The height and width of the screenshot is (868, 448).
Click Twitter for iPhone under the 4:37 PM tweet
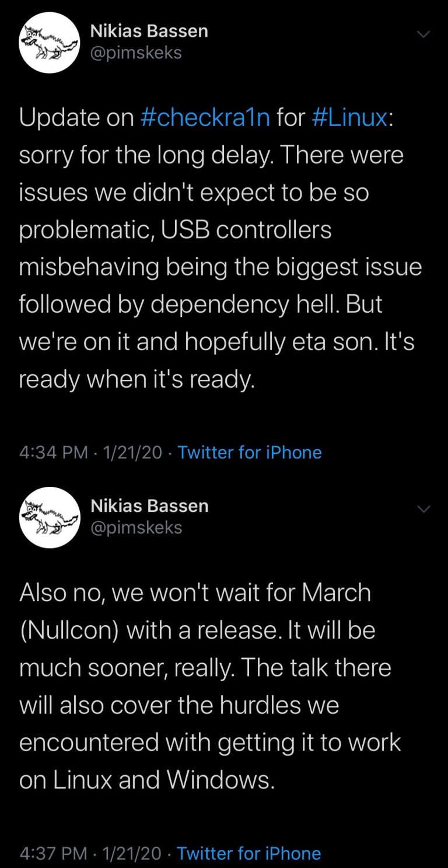pos(249,853)
